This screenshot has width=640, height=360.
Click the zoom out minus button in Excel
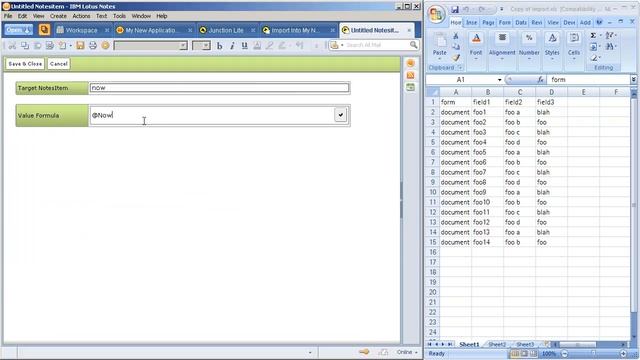click(564, 353)
